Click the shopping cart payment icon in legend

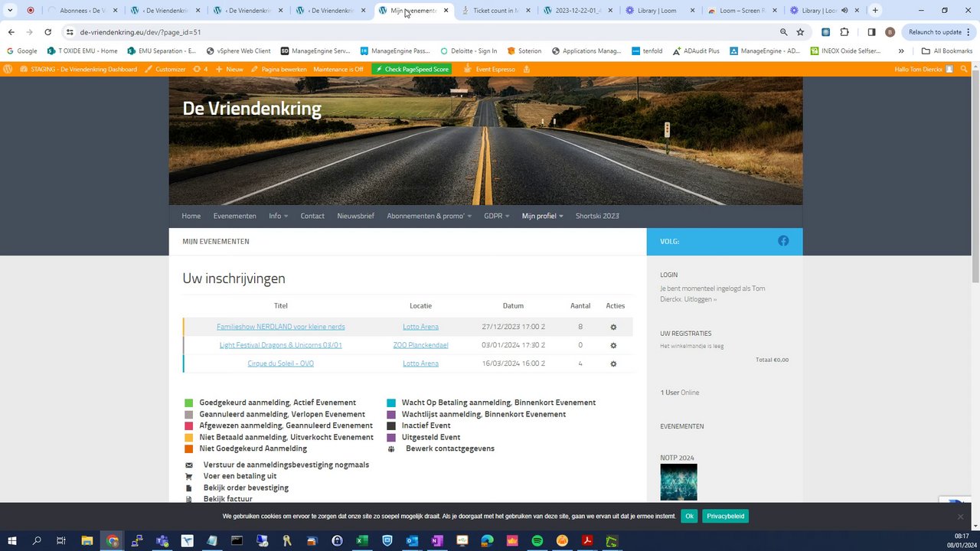(189, 476)
